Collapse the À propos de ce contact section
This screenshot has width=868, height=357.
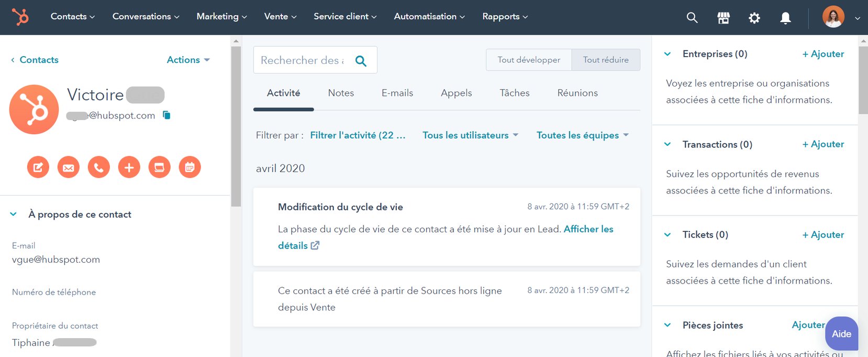coord(14,214)
